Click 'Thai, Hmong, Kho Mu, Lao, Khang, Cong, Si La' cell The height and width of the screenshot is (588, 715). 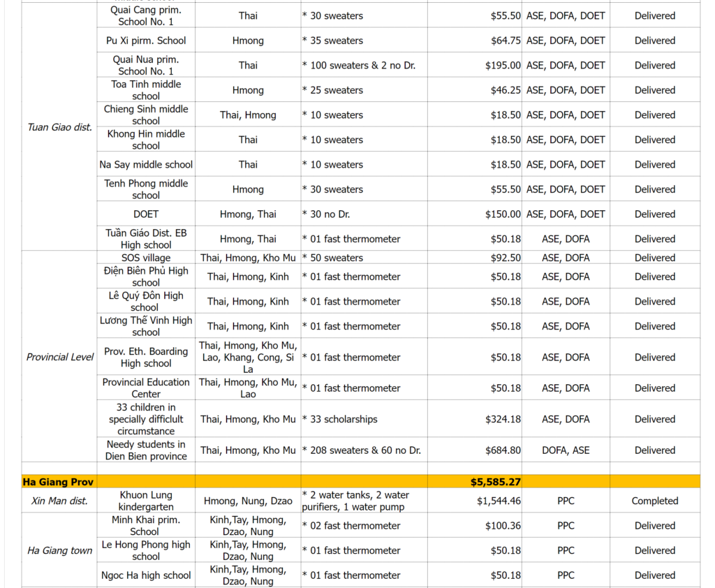(x=248, y=357)
